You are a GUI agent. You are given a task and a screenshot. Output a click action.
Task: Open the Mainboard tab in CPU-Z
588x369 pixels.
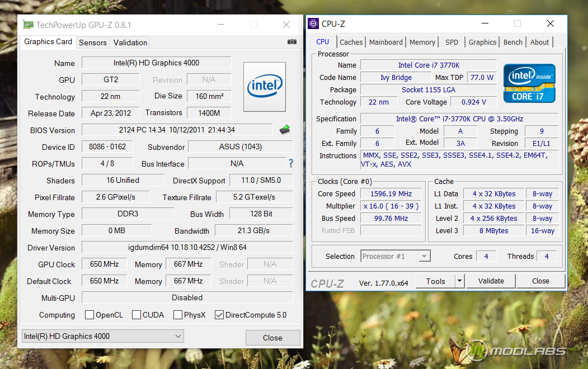tap(385, 42)
